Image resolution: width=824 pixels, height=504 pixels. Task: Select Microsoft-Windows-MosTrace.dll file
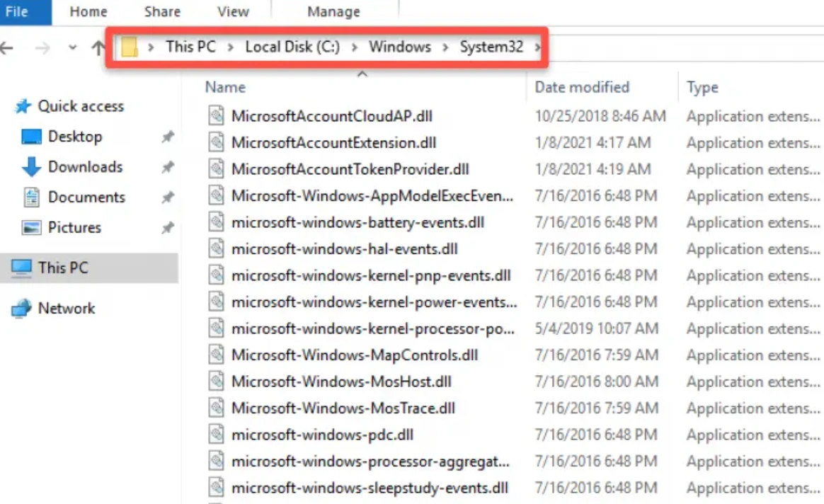[343, 408]
